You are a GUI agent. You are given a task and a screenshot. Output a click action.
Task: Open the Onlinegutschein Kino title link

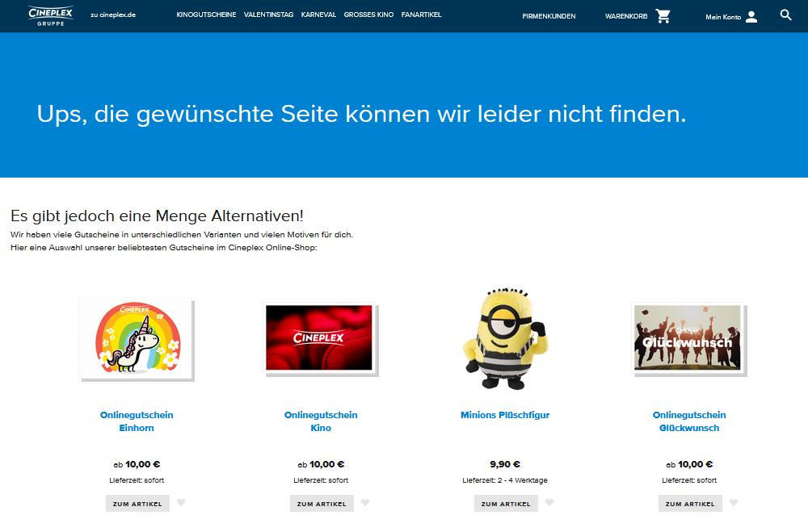tap(321, 421)
